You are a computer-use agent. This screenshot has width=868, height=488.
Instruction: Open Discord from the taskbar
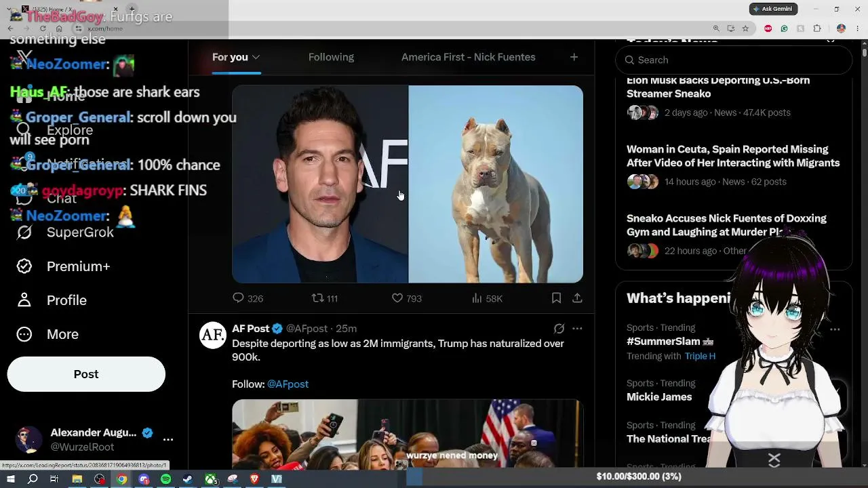tap(144, 479)
